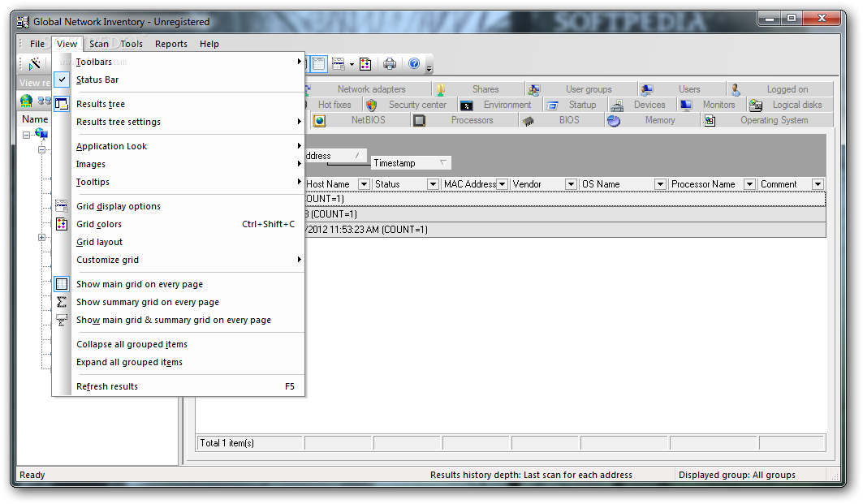Screen dimensions: 863x504
Task: Click the Shares tab folder icon
Action: pyautogui.click(x=440, y=89)
